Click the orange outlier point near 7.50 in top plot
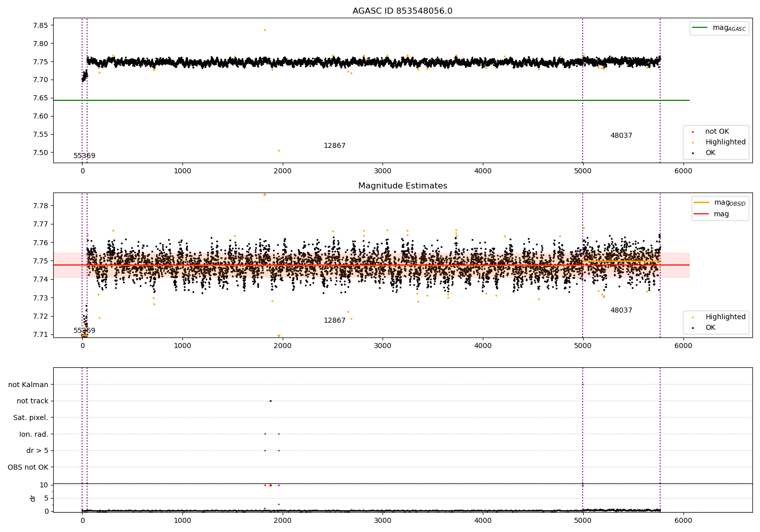 coord(279,150)
